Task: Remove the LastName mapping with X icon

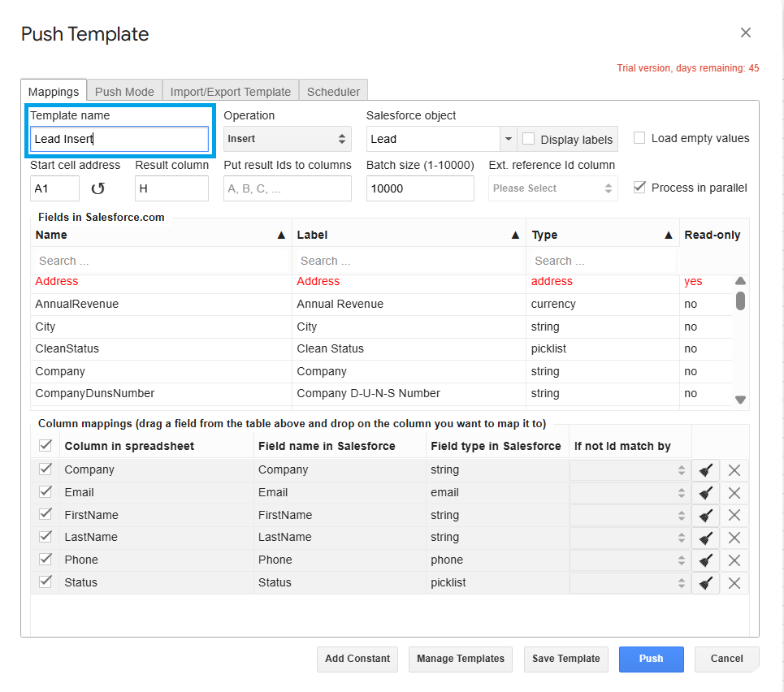Action: 734,538
